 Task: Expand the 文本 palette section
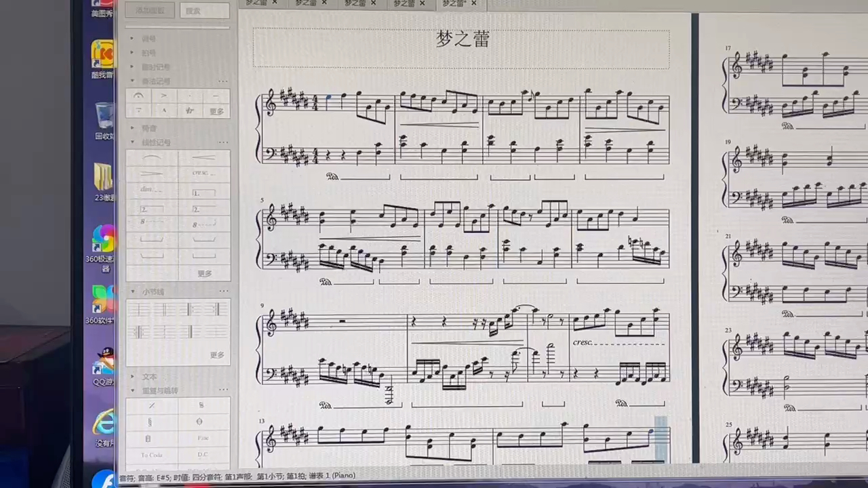pyautogui.click(x=149, y=377)
